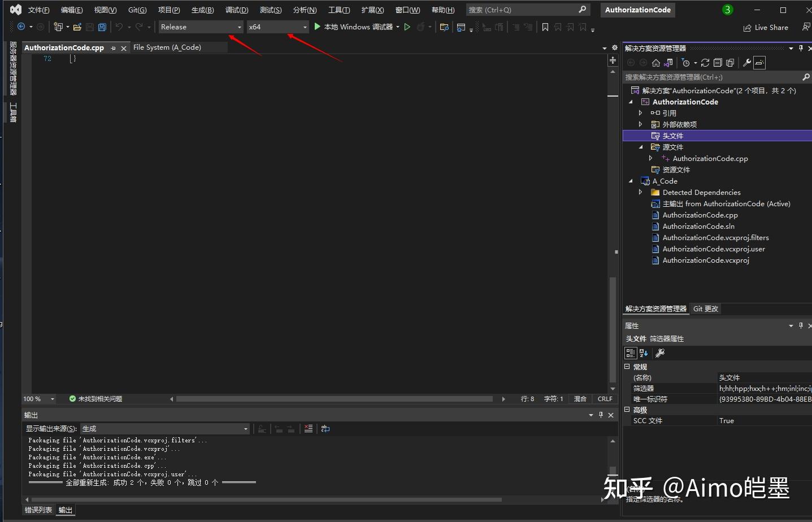The width and height of the screenshot is (812, 522).
Task: Open the x64 platform dropdown
Action: (303, 27)
